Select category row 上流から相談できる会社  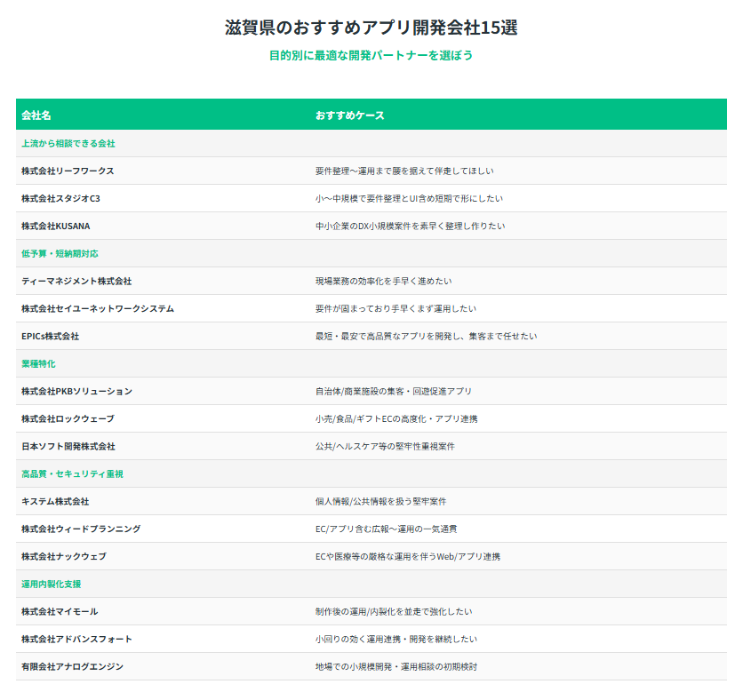371,144
